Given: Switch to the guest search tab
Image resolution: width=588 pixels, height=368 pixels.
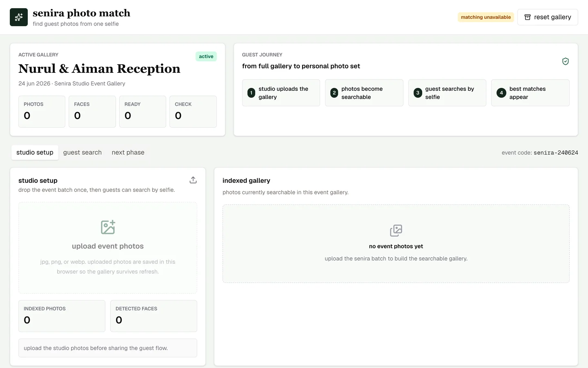Looking at the screenshot, I should point(82,153).
